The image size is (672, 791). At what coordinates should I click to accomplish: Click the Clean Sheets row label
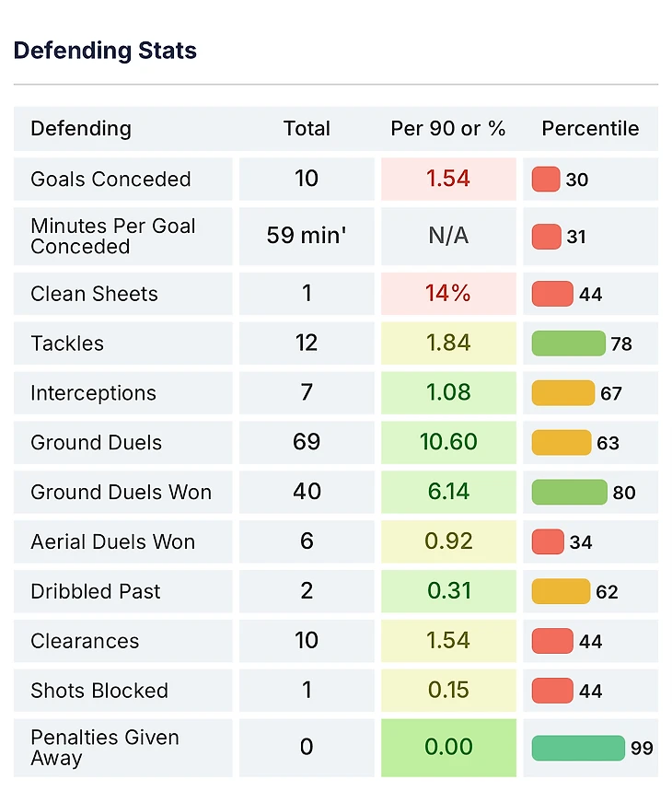coord(95,295)
